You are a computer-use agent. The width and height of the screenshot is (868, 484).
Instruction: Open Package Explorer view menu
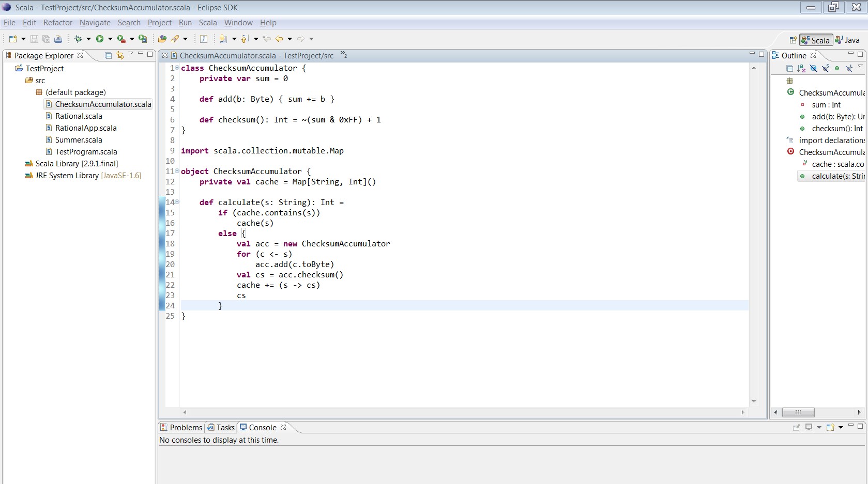point(131,53)
